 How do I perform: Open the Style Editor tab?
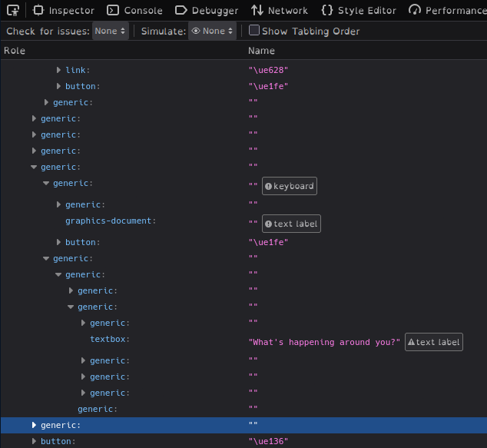click(x=359, y=10)
